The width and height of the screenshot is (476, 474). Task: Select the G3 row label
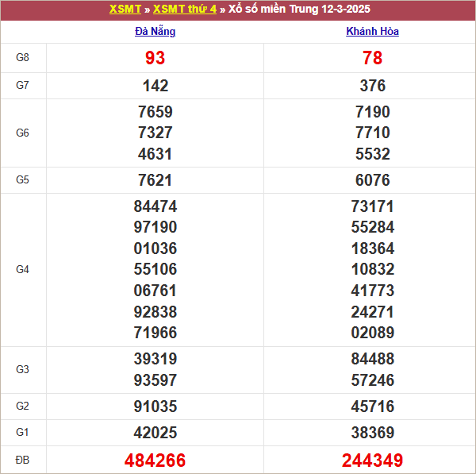[x=22, y=369]
